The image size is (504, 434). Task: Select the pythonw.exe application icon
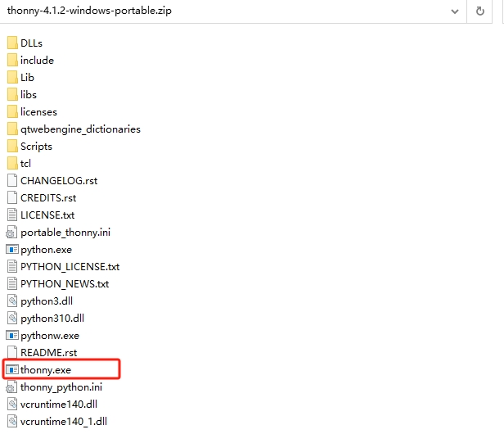coord(12,336)
